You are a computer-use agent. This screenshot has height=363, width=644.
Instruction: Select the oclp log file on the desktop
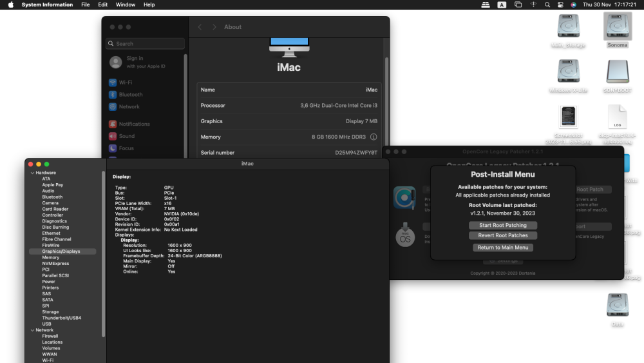click(x=618, y=117)
